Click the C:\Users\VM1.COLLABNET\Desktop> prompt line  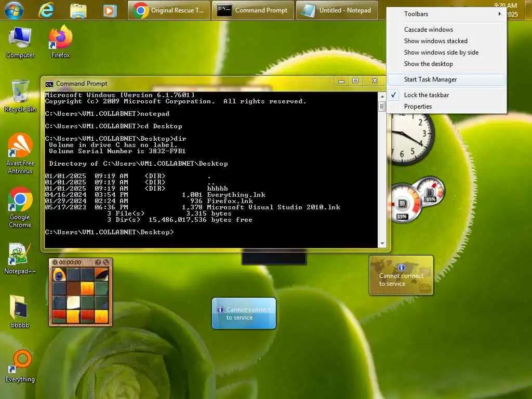click(109, 232)
